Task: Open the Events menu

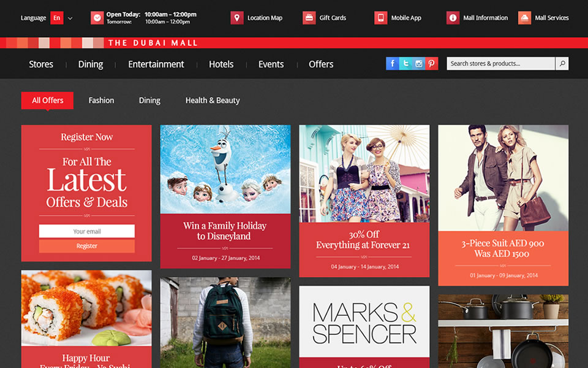Action: (x=271, y=64)
